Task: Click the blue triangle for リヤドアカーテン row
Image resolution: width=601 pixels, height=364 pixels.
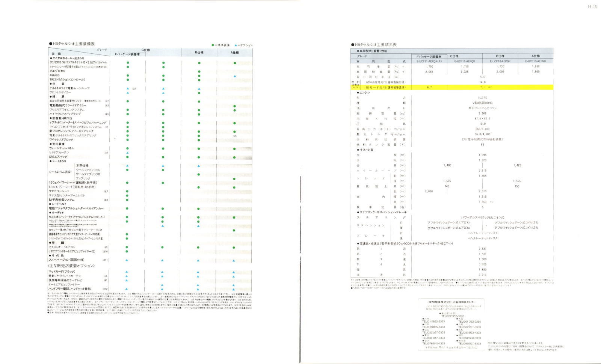Action: tap(128, 153)
